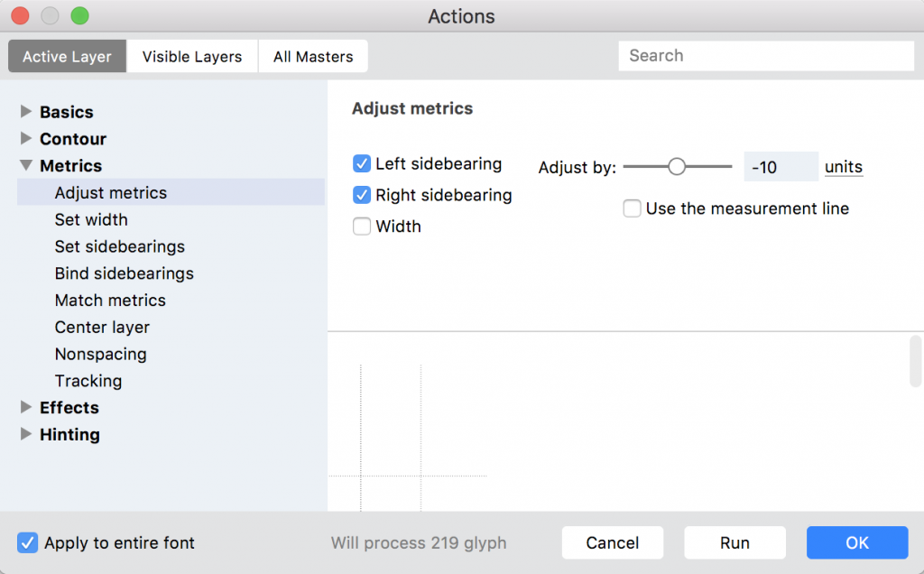
Task: Expand the Contour category
Action: (x=26, y=139)
